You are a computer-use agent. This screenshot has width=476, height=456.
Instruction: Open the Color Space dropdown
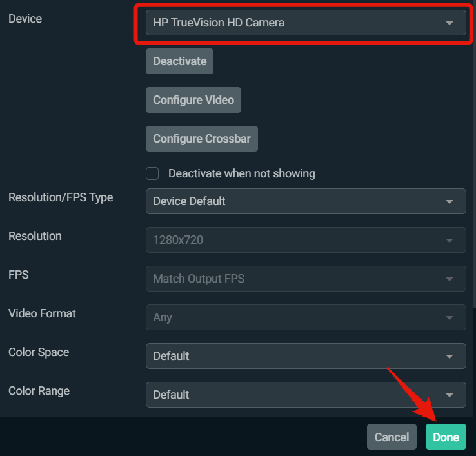[x=306, y=356]
